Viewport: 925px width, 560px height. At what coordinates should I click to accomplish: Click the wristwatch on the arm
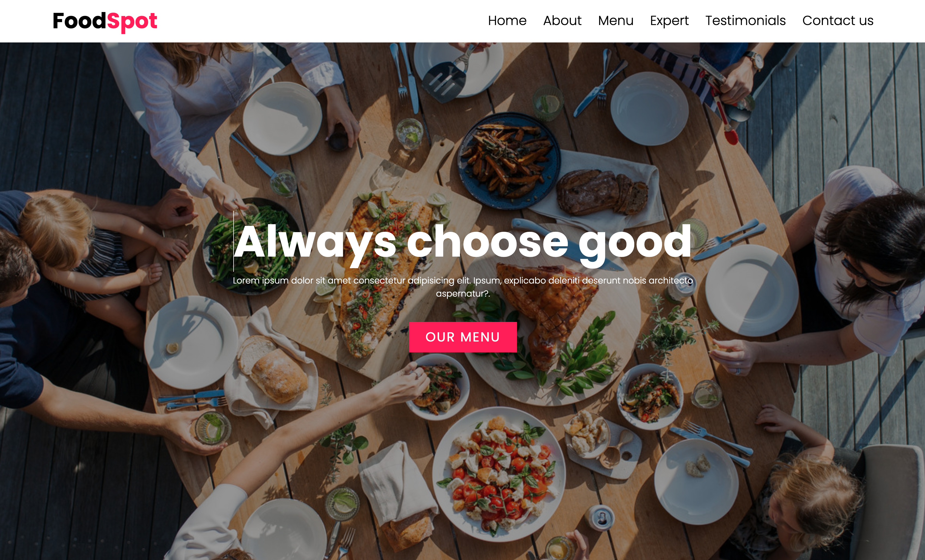pos(755,60)
